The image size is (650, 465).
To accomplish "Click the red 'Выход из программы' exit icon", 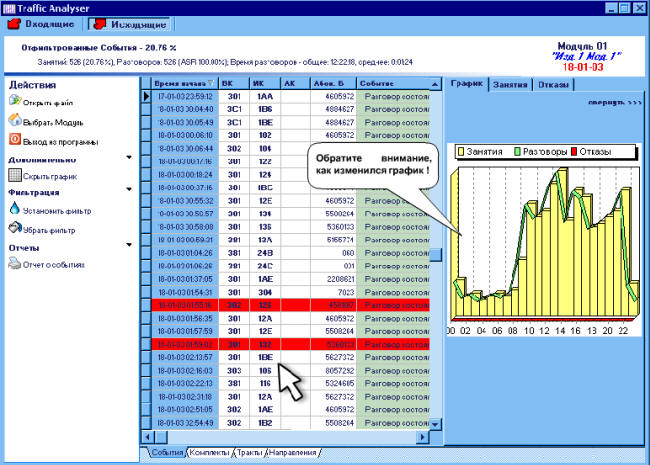I will point(14,139).
